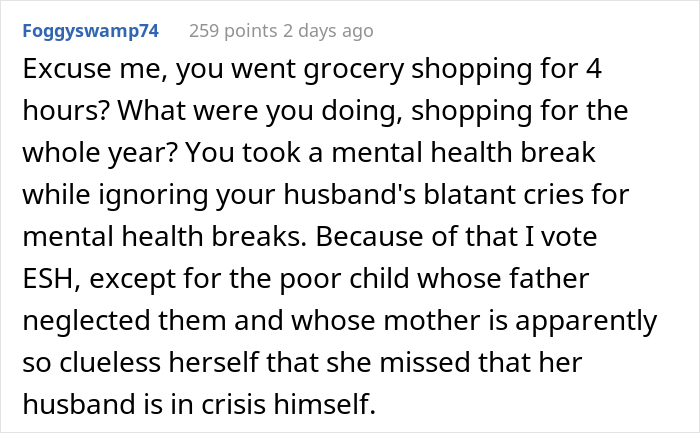This screenshot has width=700, height=433.
Task: Click the number 4 ending the first line
Action: [x=594, y=69]
